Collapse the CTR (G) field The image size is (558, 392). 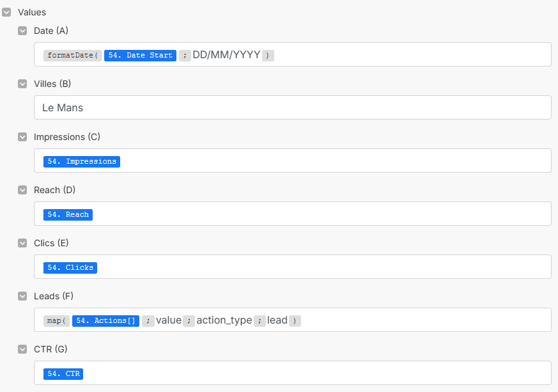point(22,349)
